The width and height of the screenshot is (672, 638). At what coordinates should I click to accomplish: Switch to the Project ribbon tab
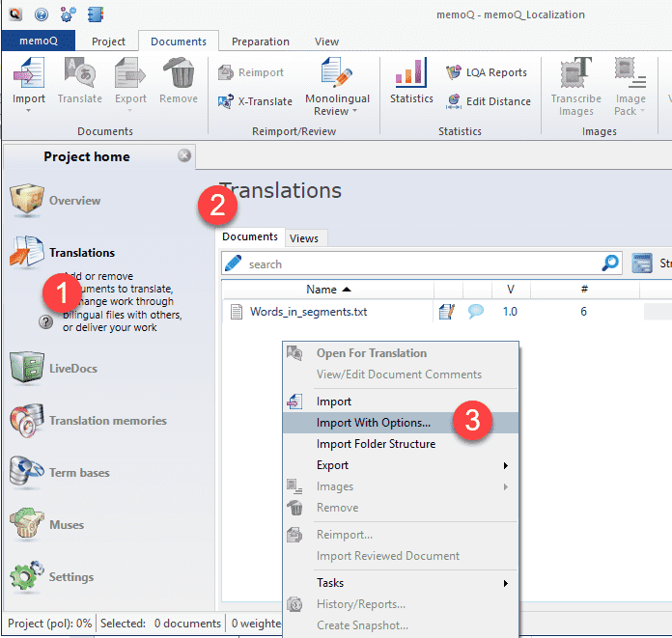click(x=108, y=42)
